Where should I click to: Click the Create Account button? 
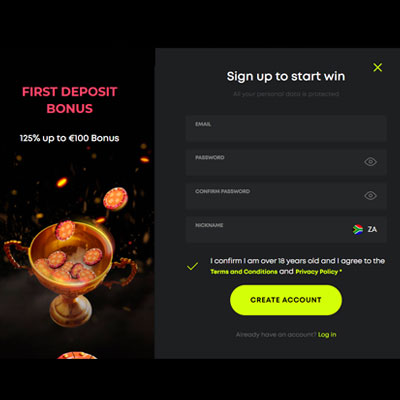(x=286, y=300)
